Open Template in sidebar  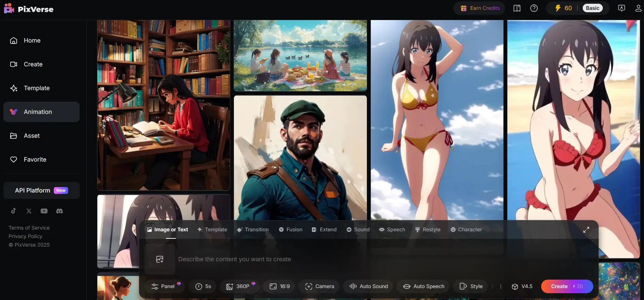[x=41, y=88]
